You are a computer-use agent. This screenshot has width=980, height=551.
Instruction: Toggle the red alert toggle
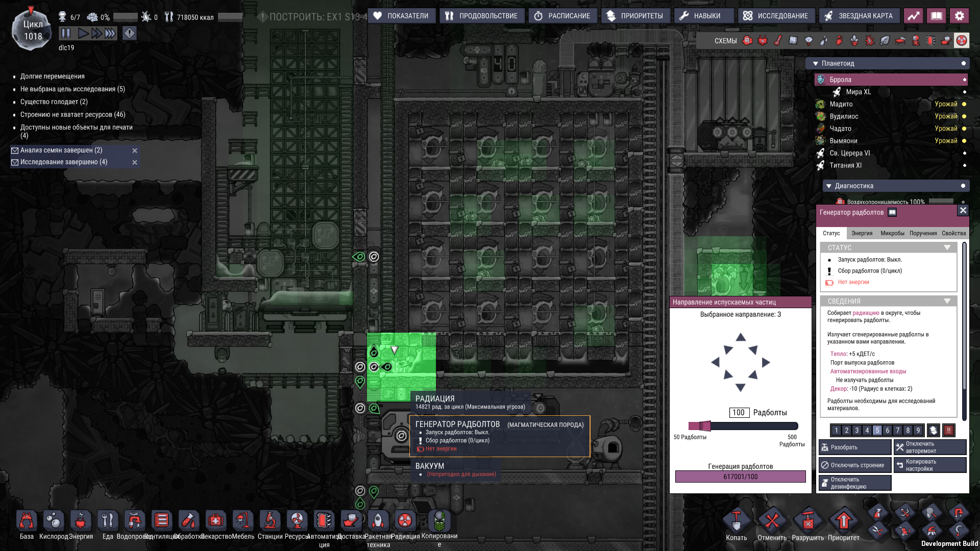129,34
